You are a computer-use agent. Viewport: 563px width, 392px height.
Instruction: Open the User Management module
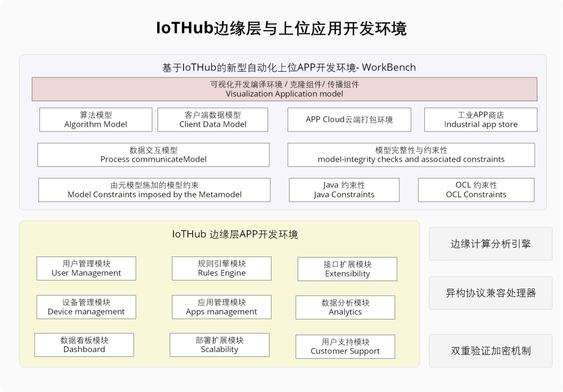click(86, 269)
